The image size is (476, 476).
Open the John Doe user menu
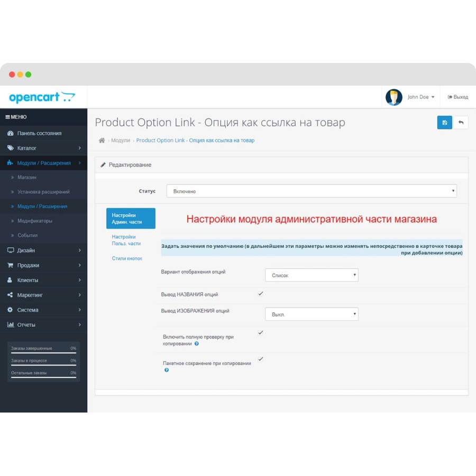[x=421, y=97]
